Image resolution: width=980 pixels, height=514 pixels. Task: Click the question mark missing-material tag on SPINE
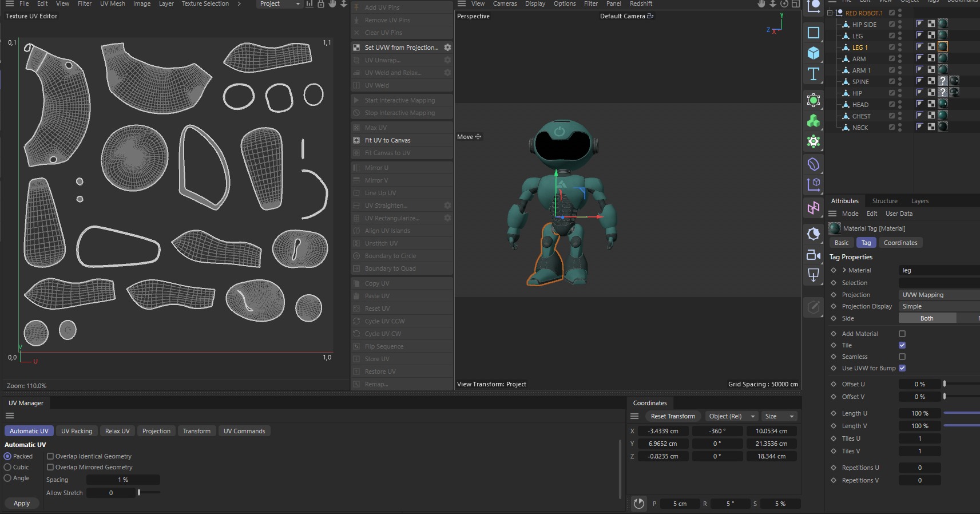pos(943,81)
